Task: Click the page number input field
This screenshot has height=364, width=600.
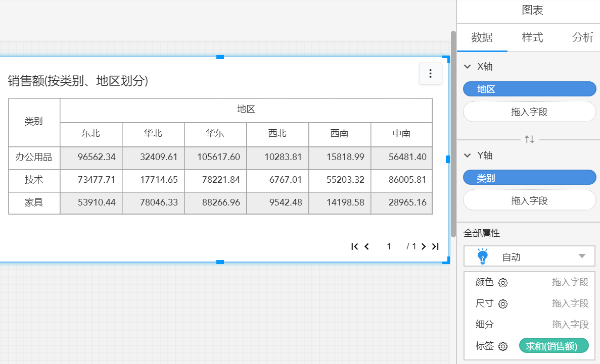Action: (x=389, y=246)
